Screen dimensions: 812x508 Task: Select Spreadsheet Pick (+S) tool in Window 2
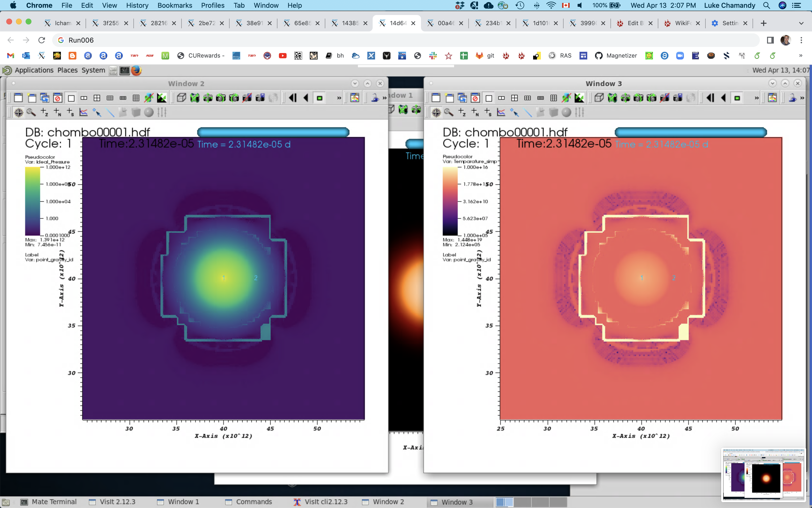coord(71,112)
